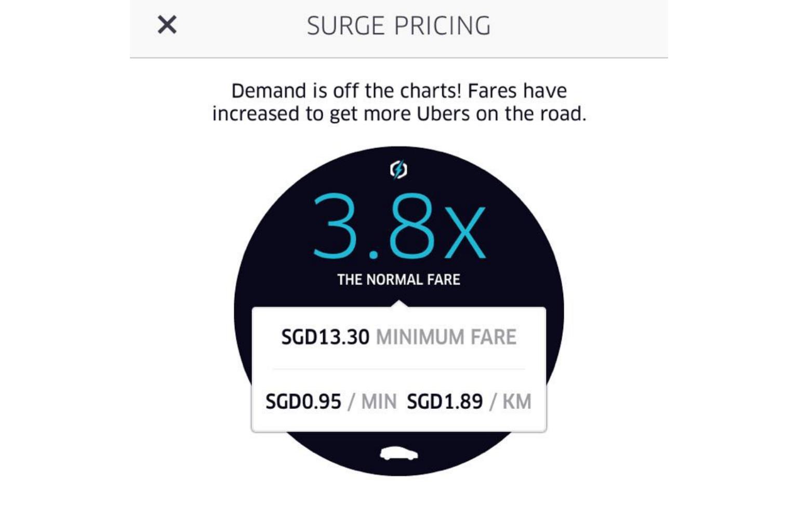Select the SGD13.30 fare amount
798x532 pixels.
(x=325, y=337)
